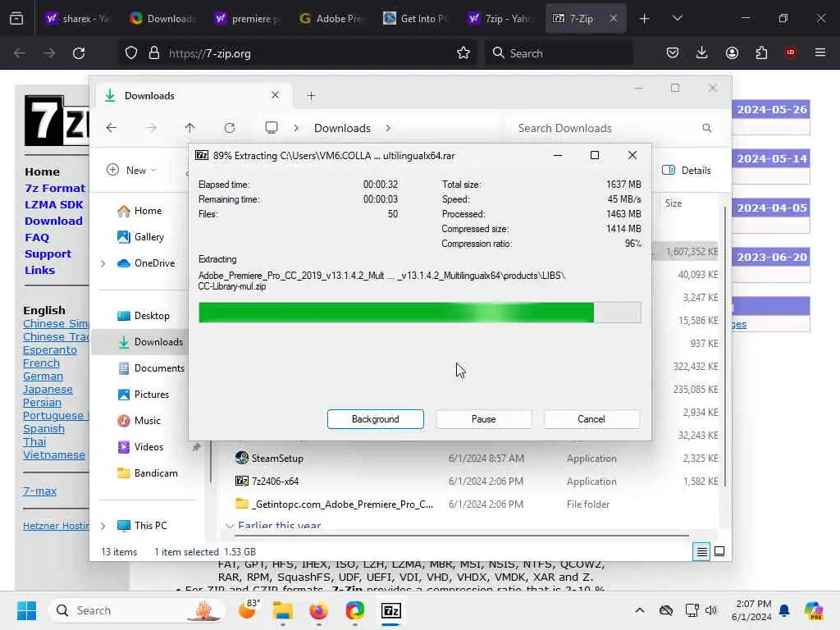
Task: Add a new File Explorer tab
Action: click(x=311, y=96)
